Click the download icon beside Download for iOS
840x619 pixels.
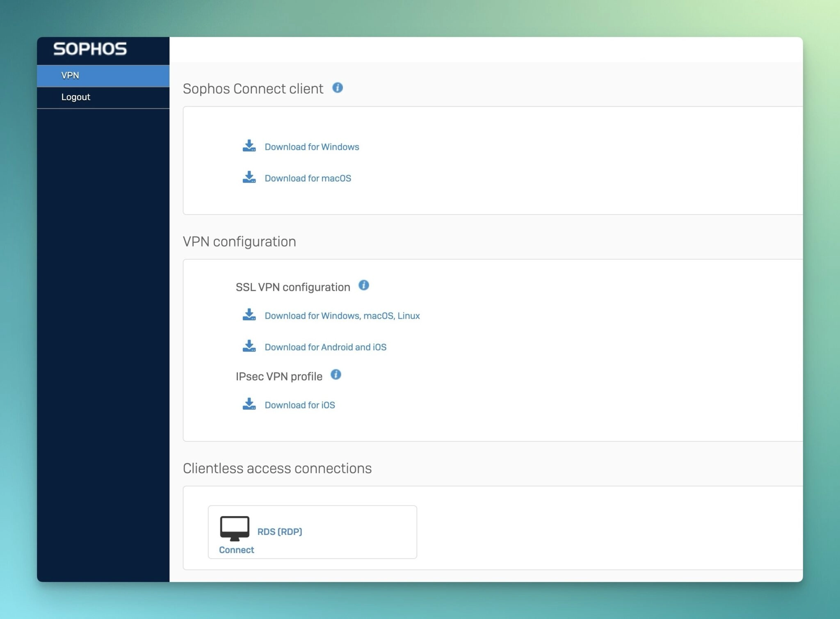249,404
